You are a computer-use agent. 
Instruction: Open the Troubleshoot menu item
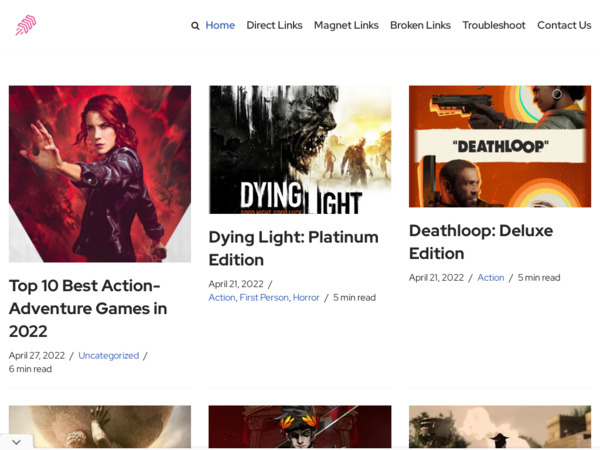(494, 25)
